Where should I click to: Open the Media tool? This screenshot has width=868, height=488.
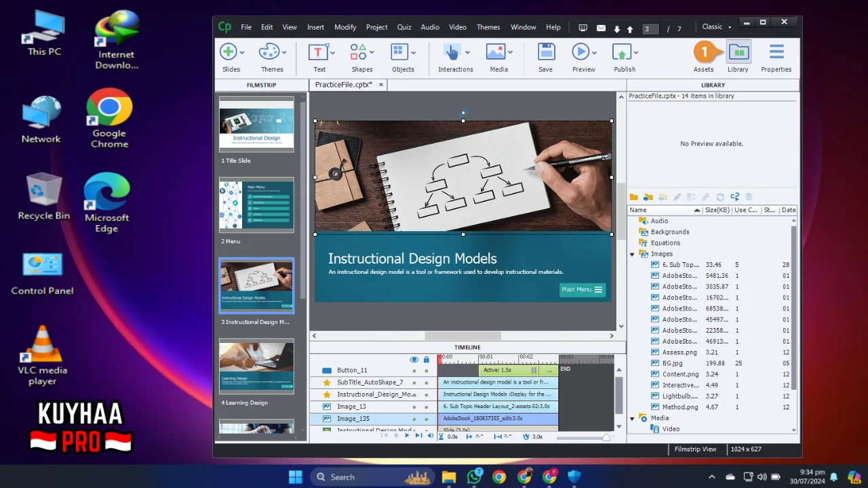click(496, 52)
